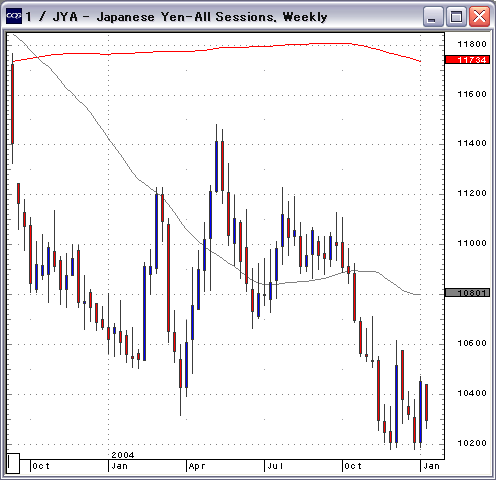The image size is (496, 480).
Task: Close the Japanese Yen chart window
Action: (x=479, y=16)
